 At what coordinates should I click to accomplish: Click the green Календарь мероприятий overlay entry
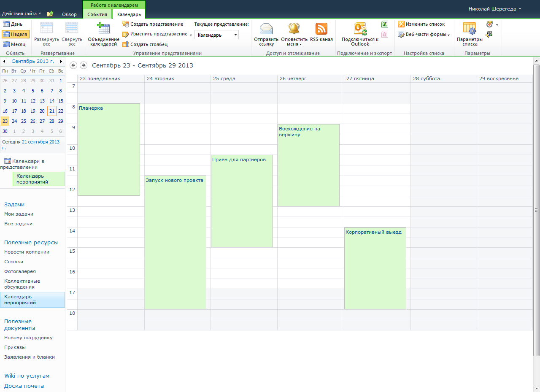coord(39,179)
